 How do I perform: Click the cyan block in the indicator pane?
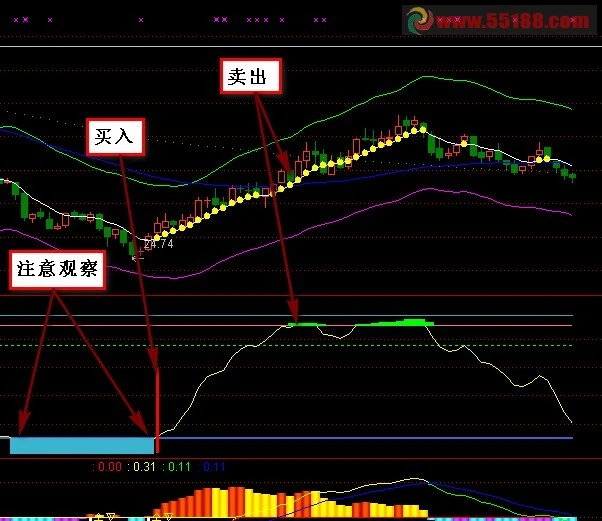point(82,445)
